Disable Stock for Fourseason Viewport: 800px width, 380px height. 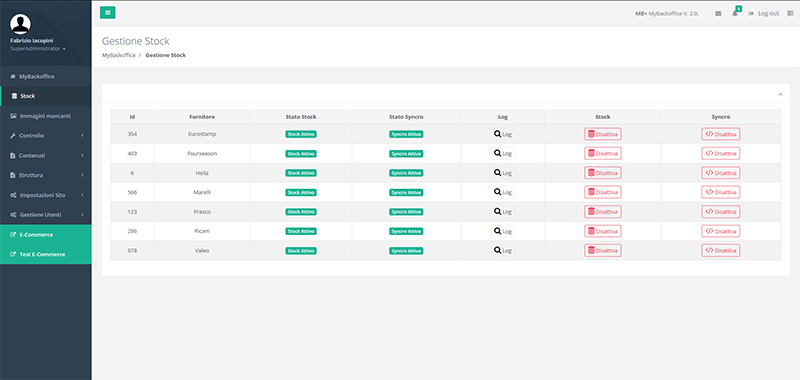click(603, 154)
